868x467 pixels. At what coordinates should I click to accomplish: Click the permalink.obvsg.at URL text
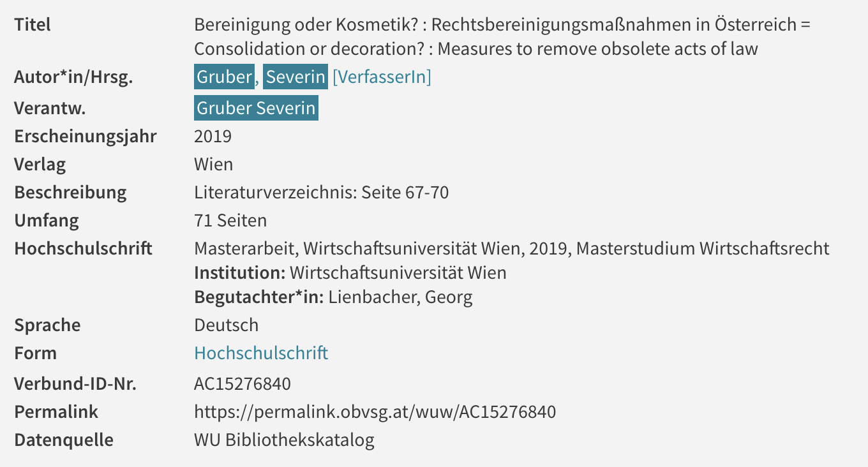click(x=375, y=411)
